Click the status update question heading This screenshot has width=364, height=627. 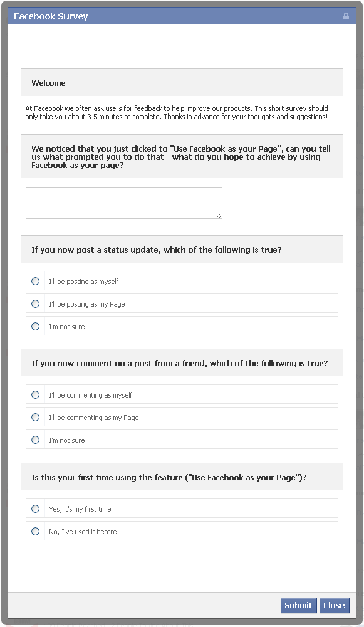156,250
